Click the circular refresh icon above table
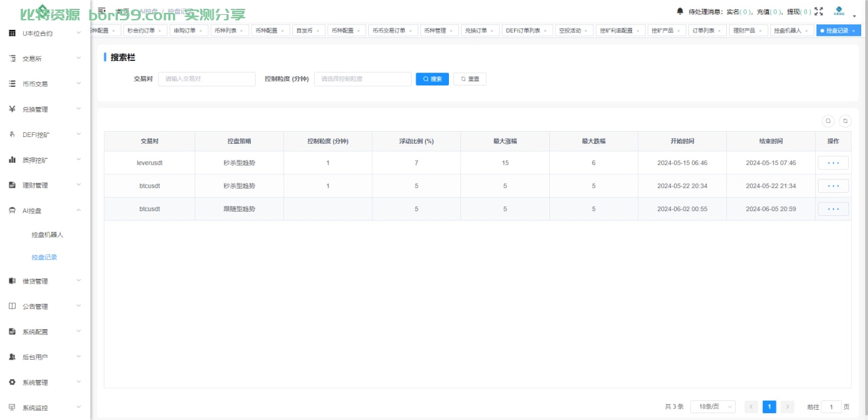 coord(845,121)
